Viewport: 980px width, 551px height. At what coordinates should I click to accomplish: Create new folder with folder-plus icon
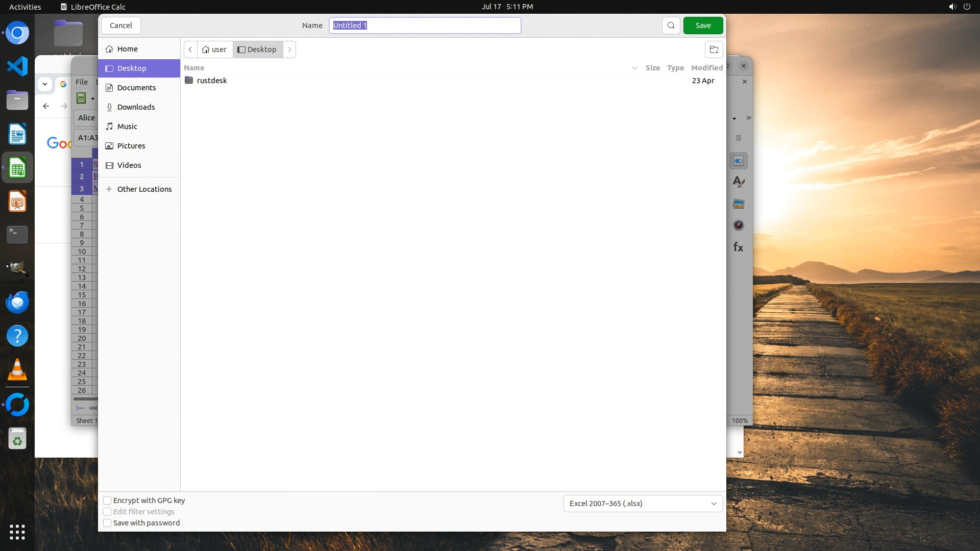pyautogui.click(x=714, y=49)
